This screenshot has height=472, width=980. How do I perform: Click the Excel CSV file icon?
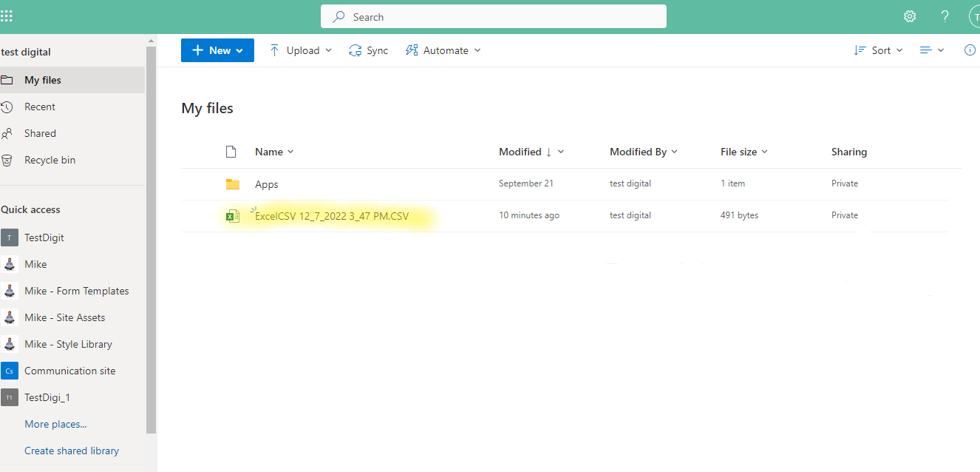(233, 216)
